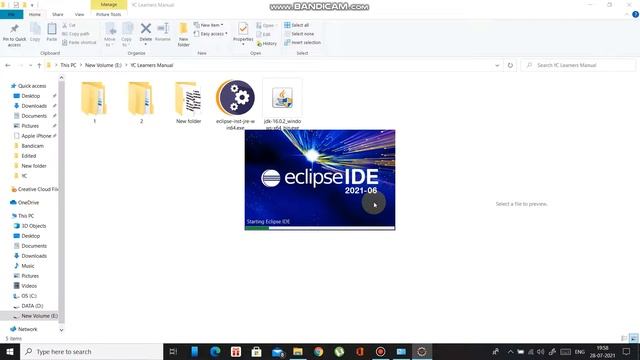Screen dimensions: 640x360
Task: Click the navigation pane scroll down arrow
Action: [61, 330]
